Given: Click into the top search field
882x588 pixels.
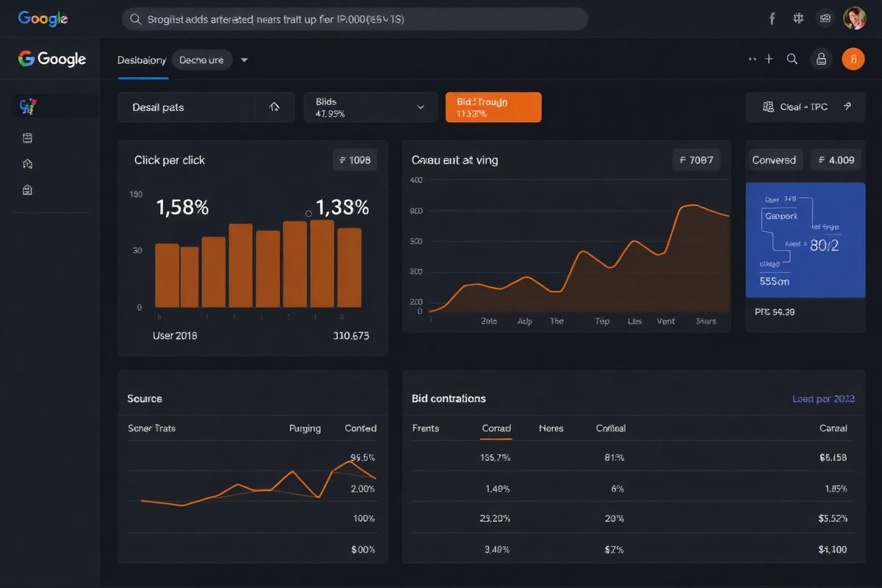Looking at the screenshot, I should point(354,19).
